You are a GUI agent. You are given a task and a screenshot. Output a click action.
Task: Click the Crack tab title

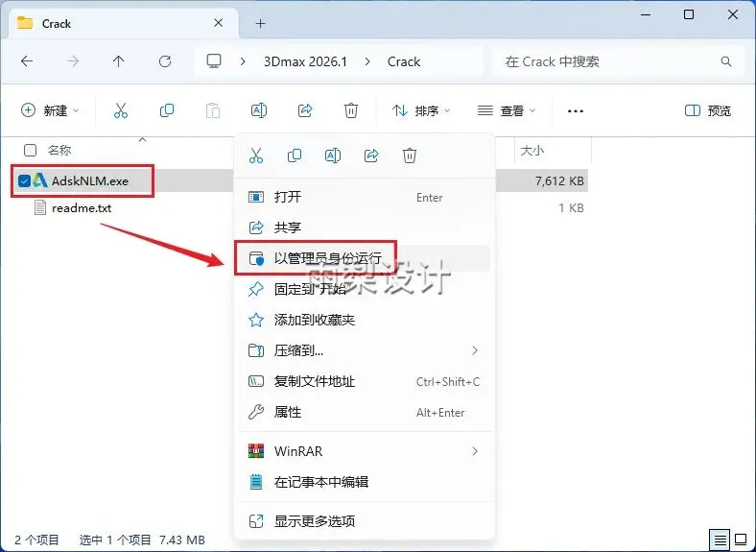click(x=57, y=23)
